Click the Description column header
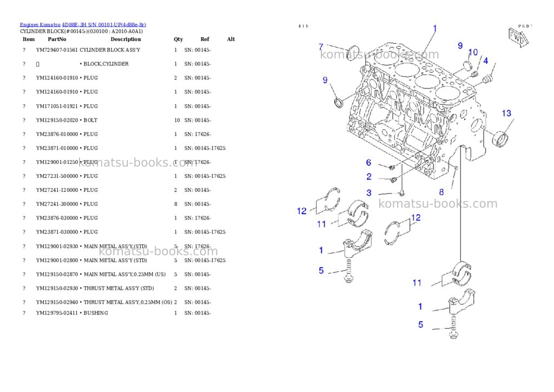Viewport: 554px width, 392px height. click(126, 39)
